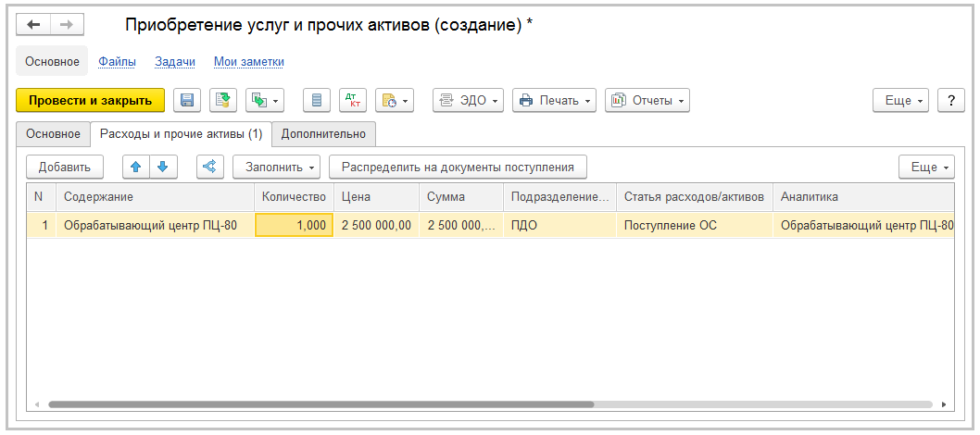The width and height of the screenshot is (980, 435).
Task: Open the create-based-on icon dropdown
Action: point(265,100)
